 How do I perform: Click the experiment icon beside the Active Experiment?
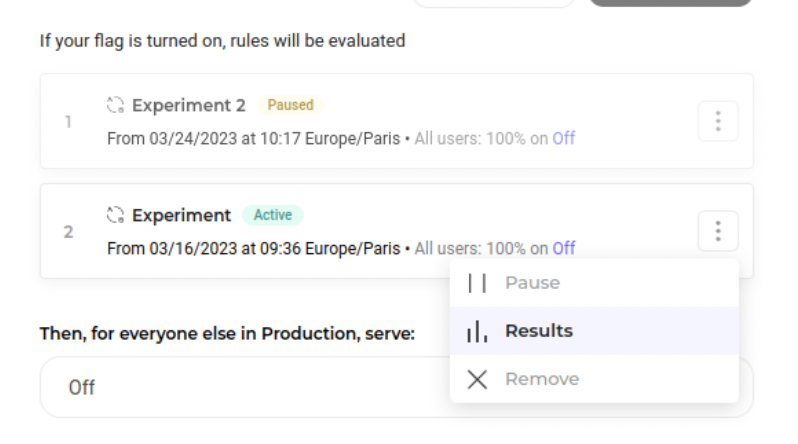[116, 215]
